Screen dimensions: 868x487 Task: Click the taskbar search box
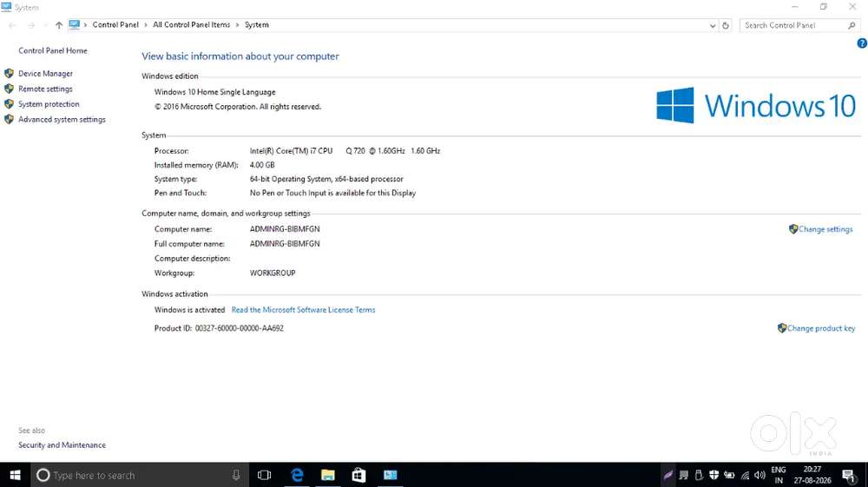pyautogui.click(x=138, y=476)
